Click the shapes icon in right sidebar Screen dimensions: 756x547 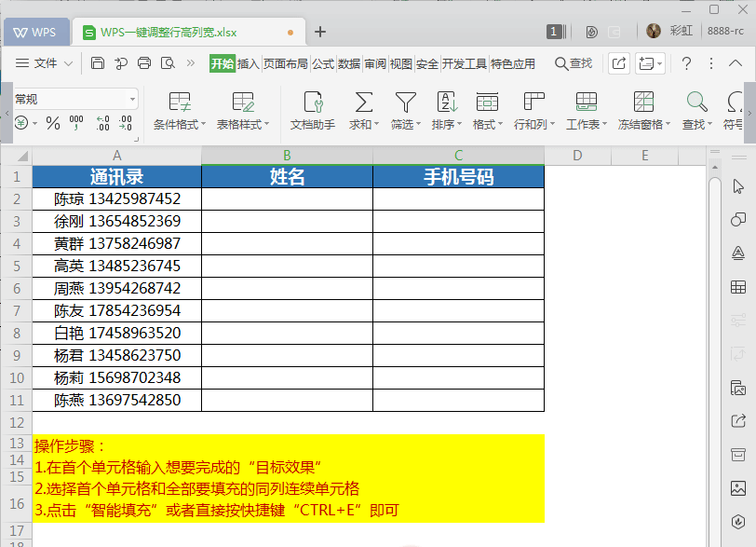pos(738,220)
